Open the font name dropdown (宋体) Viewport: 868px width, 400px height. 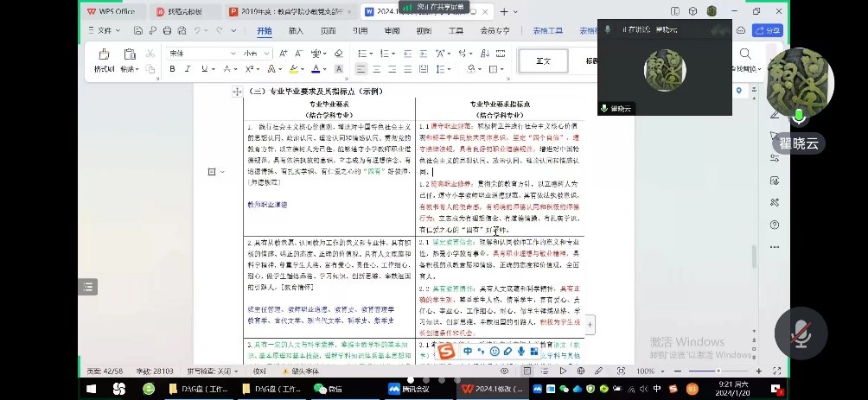202,54
